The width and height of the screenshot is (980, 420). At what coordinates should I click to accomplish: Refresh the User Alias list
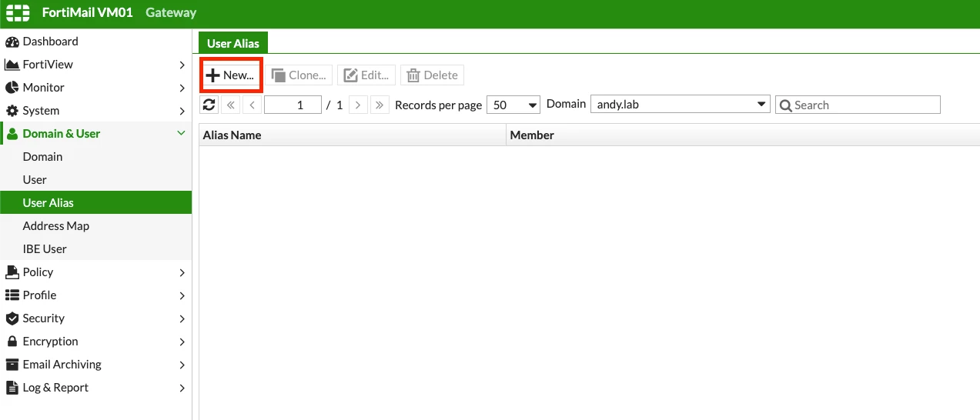209,105
